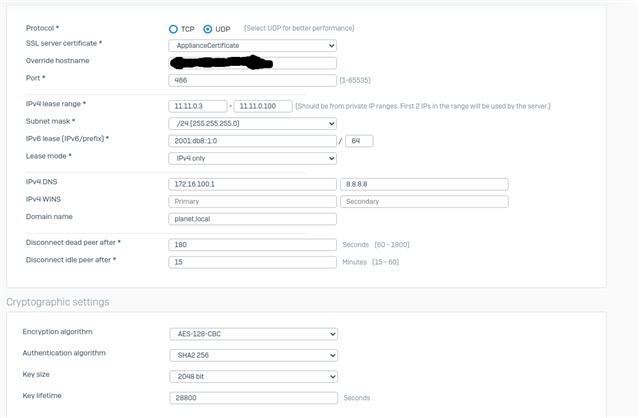639x418 pixels.
Task: Click the 'Key size' label
Action: [36, 374]
